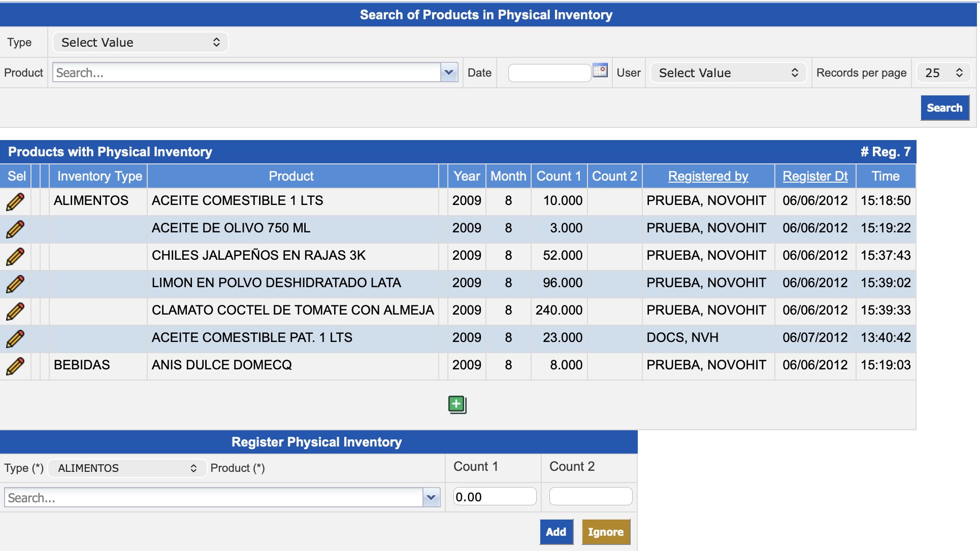Expand the Product search combo arrow

coord(449,73)
